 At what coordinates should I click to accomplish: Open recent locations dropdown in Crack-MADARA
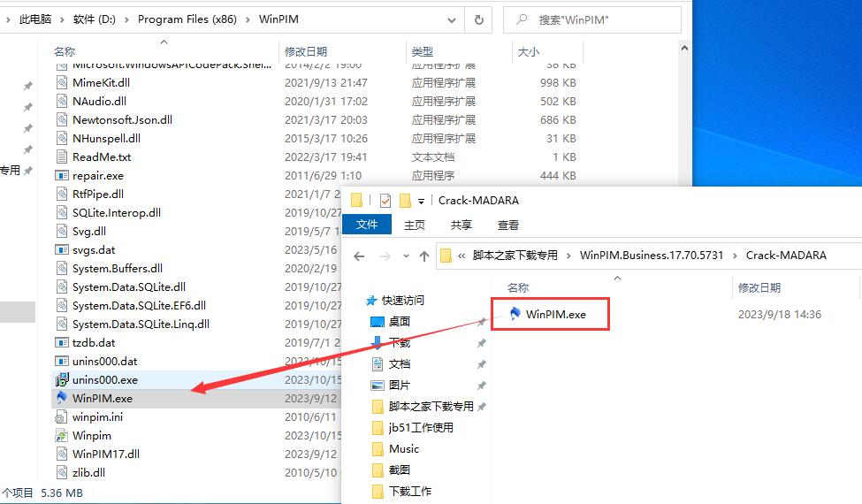click(x=406, y=256)
